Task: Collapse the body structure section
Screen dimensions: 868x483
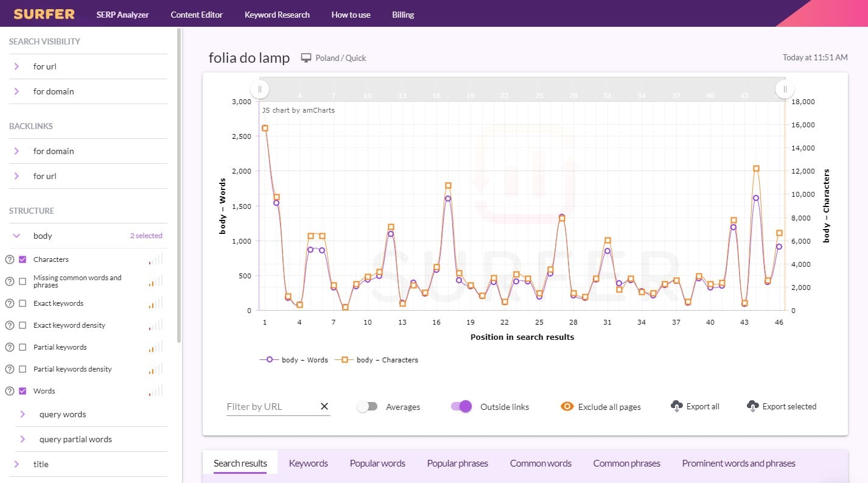Action: (x=17, y=236)
